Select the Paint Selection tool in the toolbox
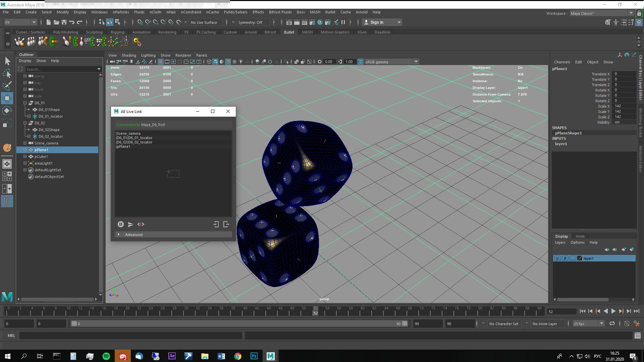 (7, 85)
